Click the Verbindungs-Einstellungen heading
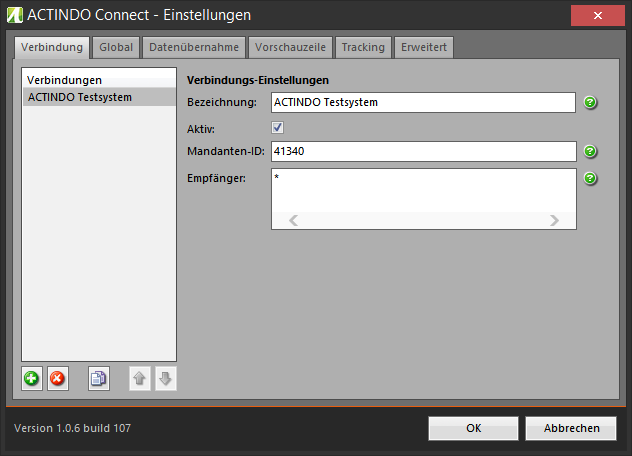The width and height of the screenshot is (632, 456). 258,80
